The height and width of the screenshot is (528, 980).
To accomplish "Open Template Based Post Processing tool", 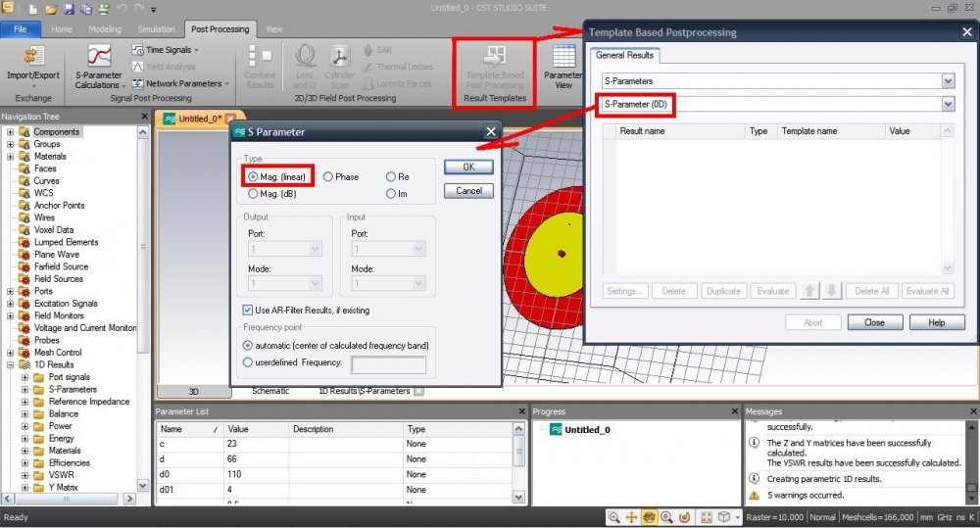I will [x=494, y=68].
